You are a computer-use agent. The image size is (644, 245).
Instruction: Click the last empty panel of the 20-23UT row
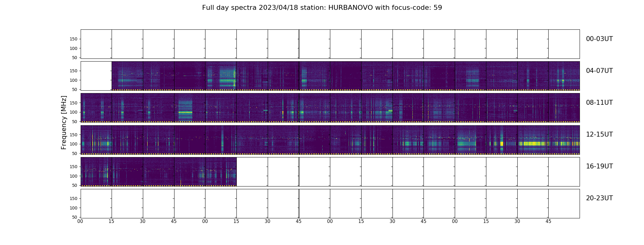point(564,203)
